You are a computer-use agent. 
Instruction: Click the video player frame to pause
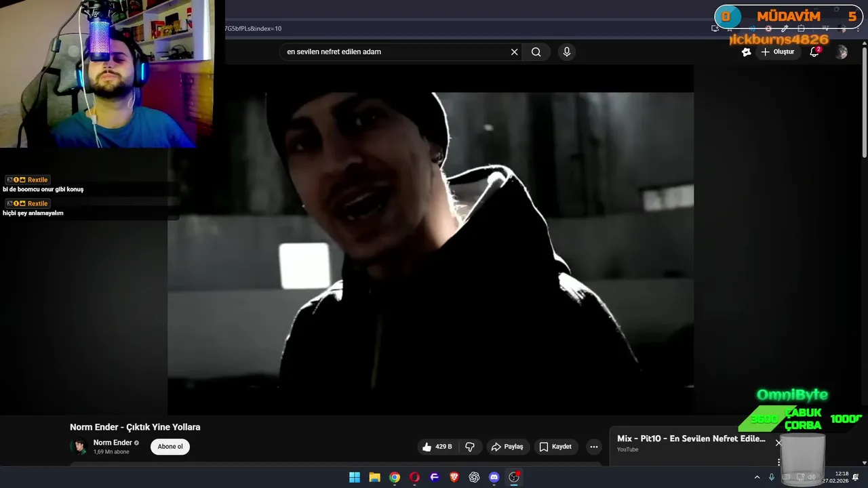click(x=431, y=239)
